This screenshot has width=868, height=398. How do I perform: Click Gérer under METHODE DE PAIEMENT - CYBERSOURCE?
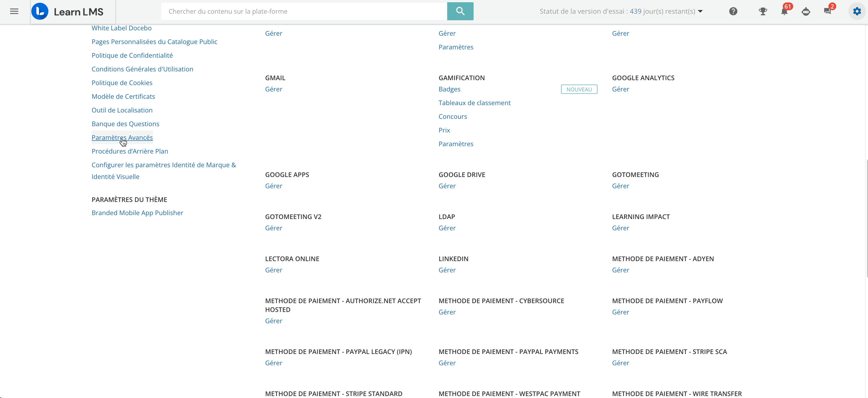click(447, 312)
